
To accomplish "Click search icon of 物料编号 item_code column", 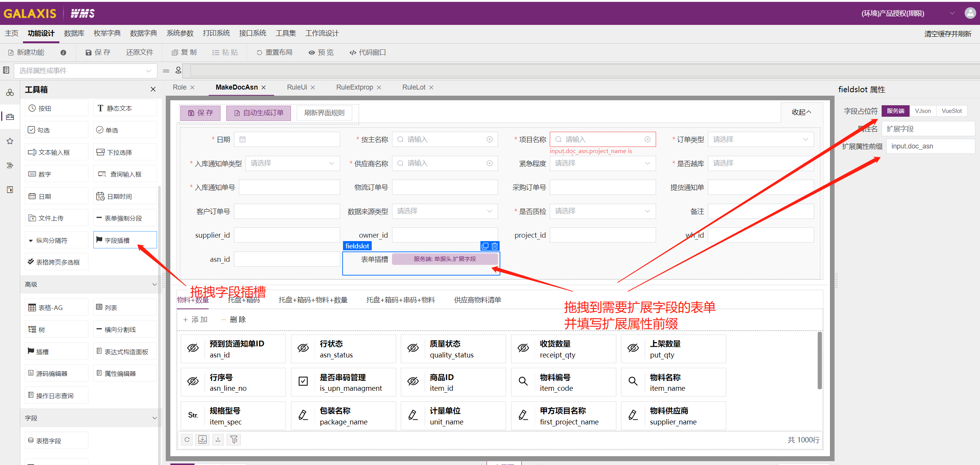I will (x=523, y=381).
